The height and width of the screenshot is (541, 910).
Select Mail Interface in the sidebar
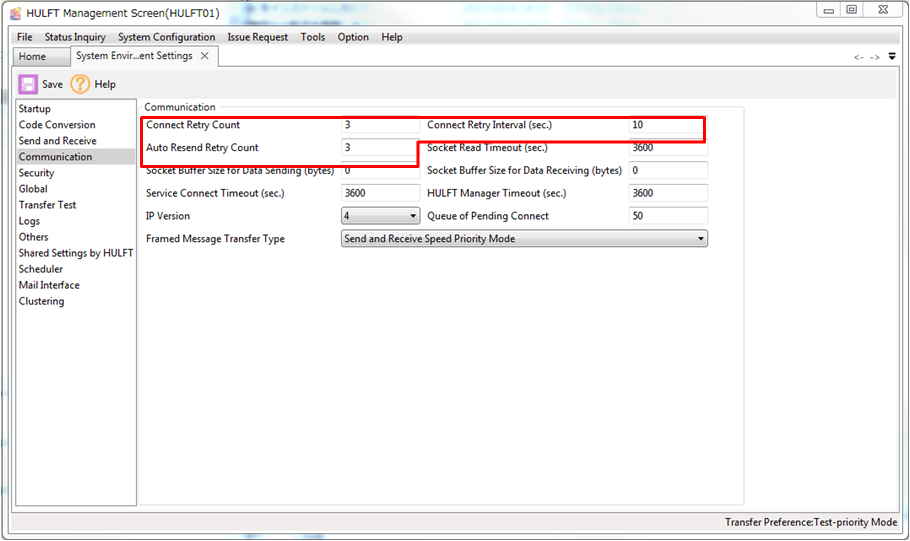pos(49,285)
